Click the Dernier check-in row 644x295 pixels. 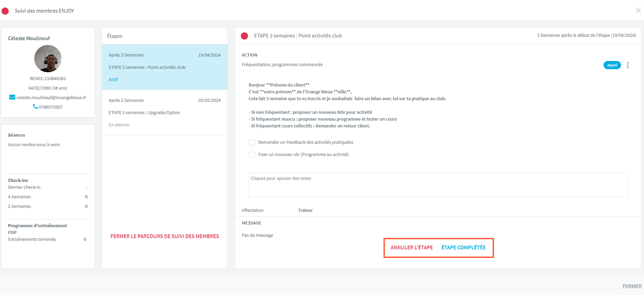coord(48,187)
